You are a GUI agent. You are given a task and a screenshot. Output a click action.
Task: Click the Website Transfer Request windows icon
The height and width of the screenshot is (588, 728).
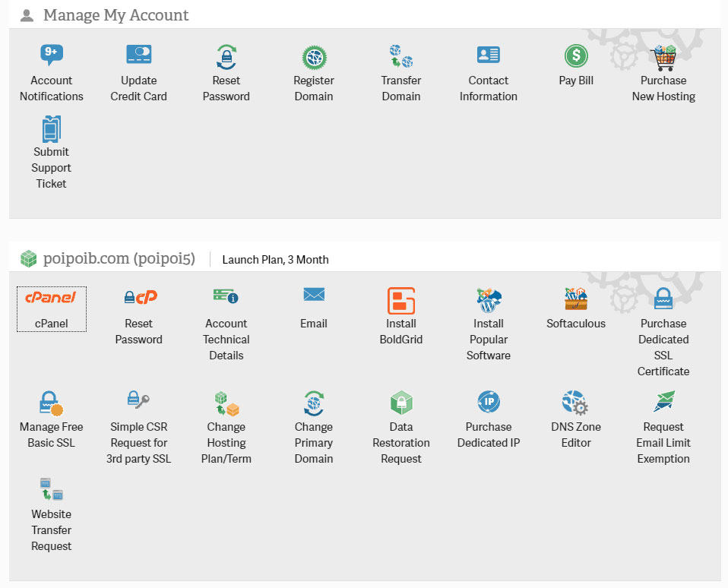(52, 489)
